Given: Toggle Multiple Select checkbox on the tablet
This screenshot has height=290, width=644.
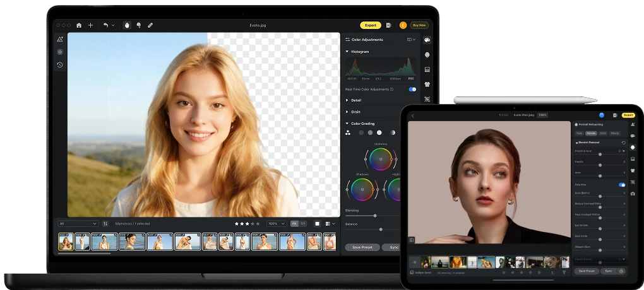Looking at the screenshot, I should coord(411,272).
